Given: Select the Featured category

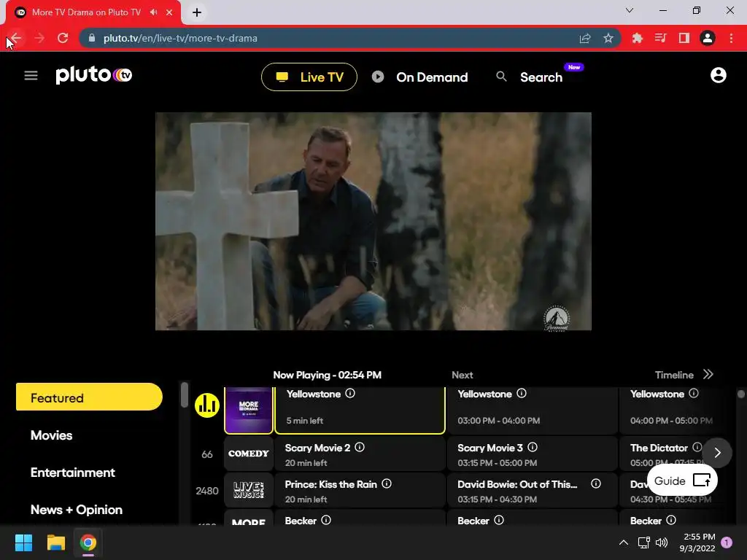Looking at the screenshot, I should (x=89, y=397).
